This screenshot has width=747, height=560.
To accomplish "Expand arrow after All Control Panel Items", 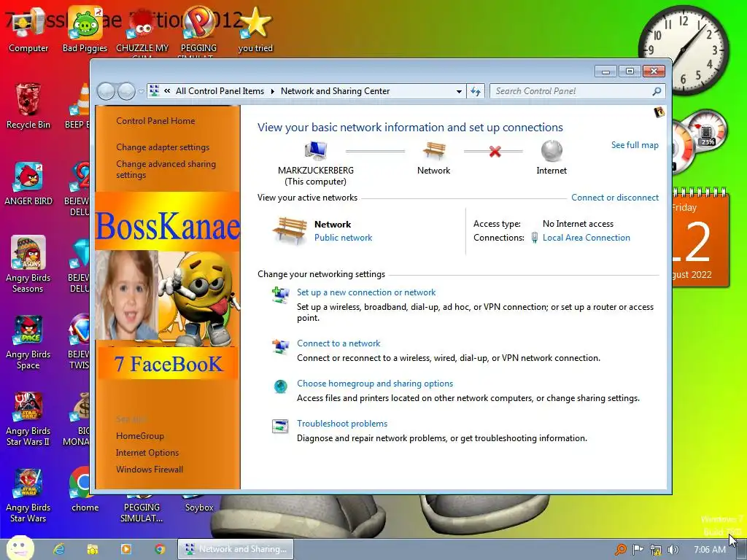I will click(x=273, y=91).
